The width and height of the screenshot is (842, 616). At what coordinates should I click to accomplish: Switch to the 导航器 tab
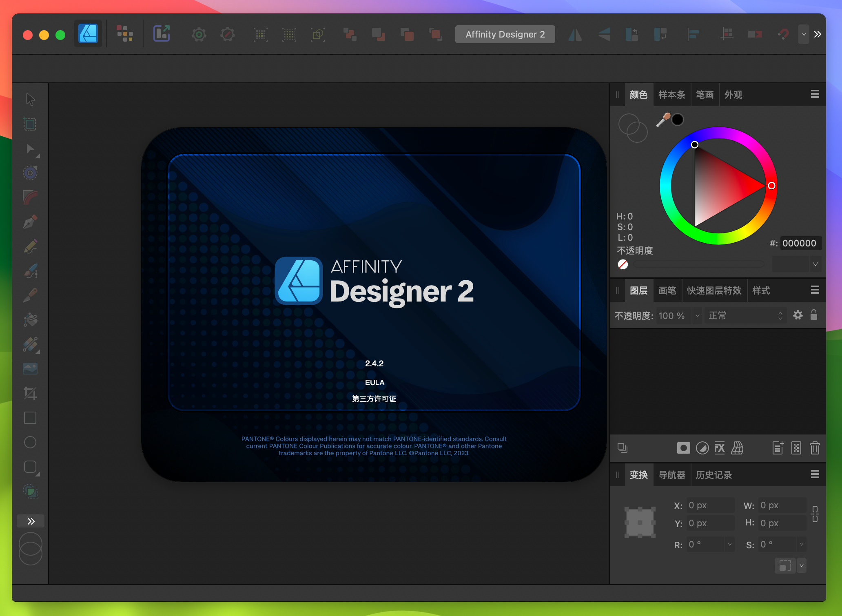click(x=671, y=475)
